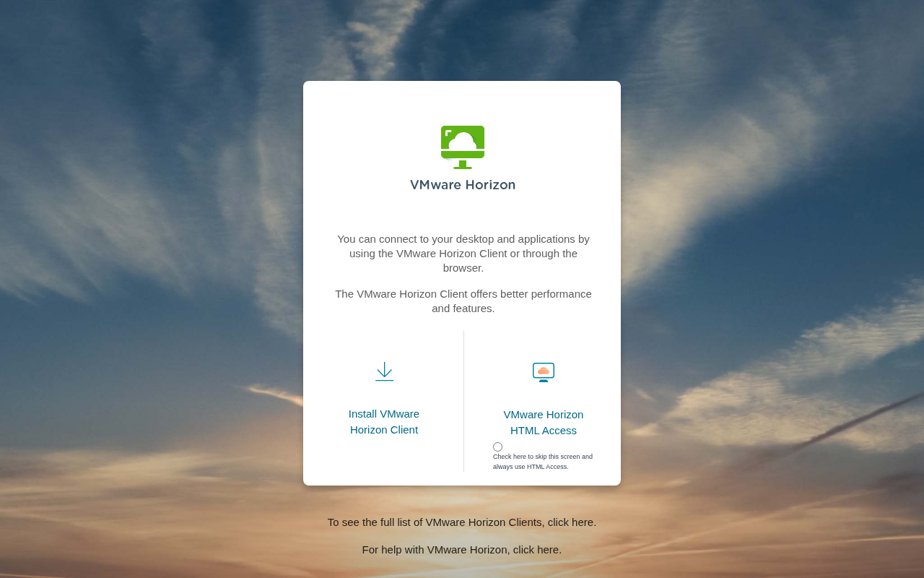Click the download arrow icon
The width and height of the screenshot is (924, 578).
tap(384, 368)
